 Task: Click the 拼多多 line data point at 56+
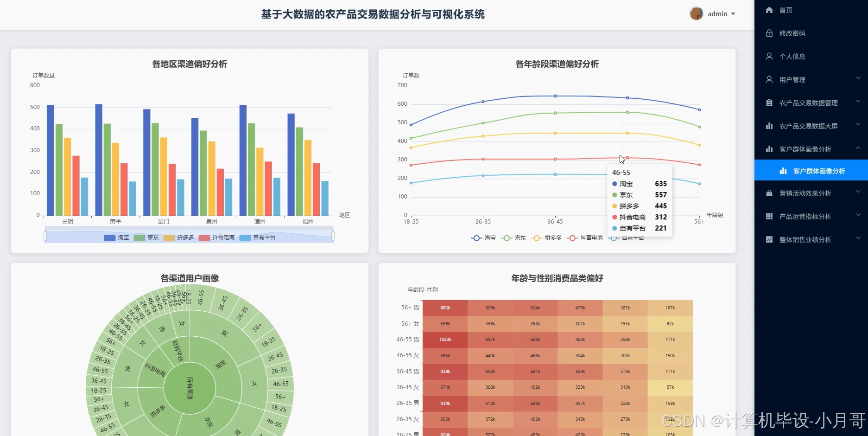699,145
